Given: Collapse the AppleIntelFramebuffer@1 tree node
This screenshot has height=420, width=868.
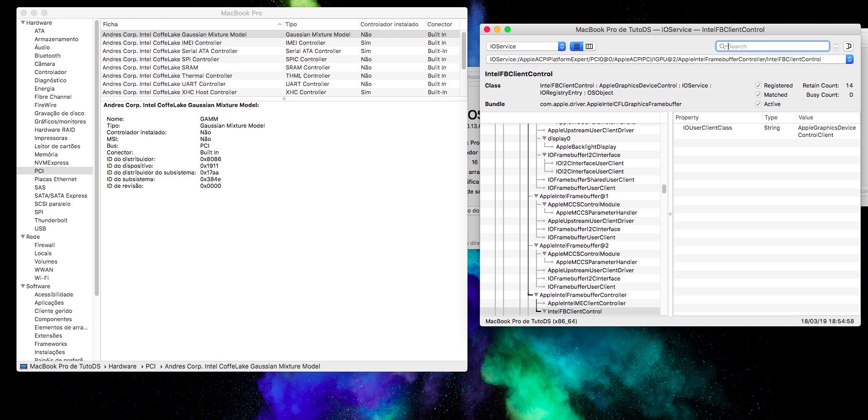Looking at the screenshot, I should (536, 196).
